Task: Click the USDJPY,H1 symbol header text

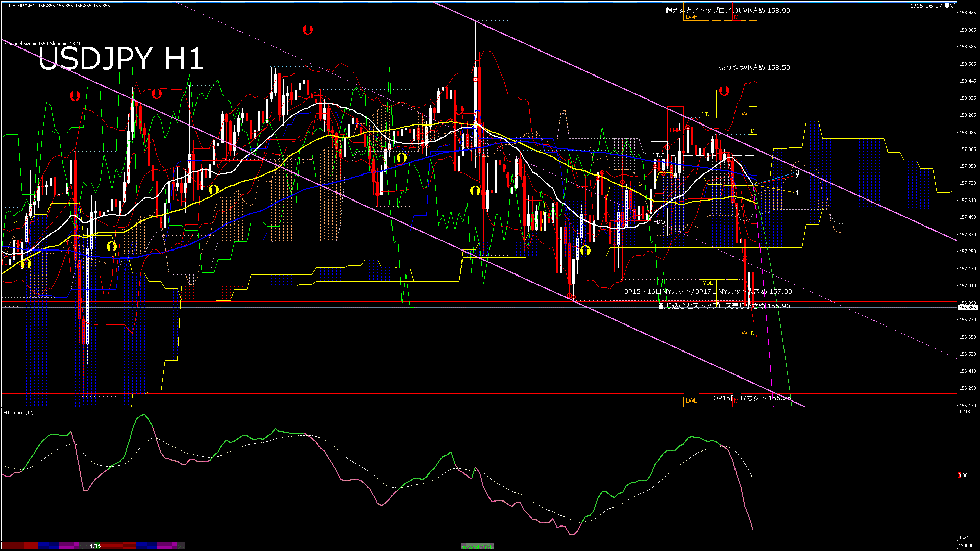Action: click(x=21, y=5)
